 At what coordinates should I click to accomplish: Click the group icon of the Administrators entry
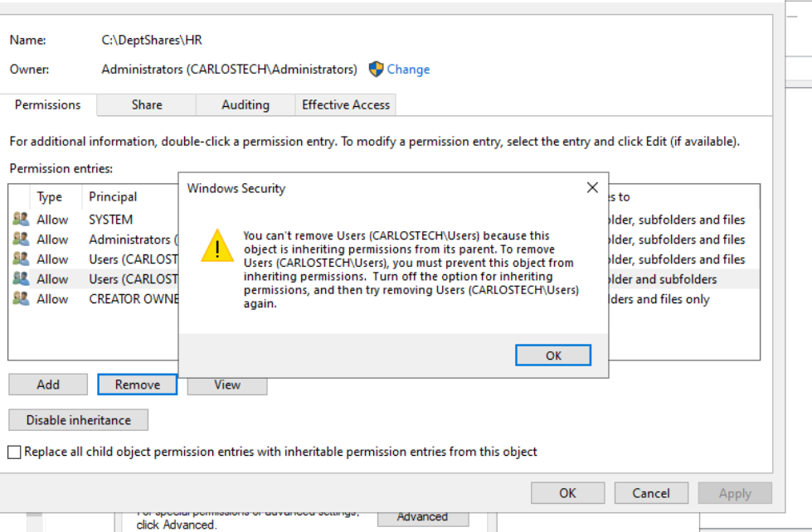tap(21, 239)
